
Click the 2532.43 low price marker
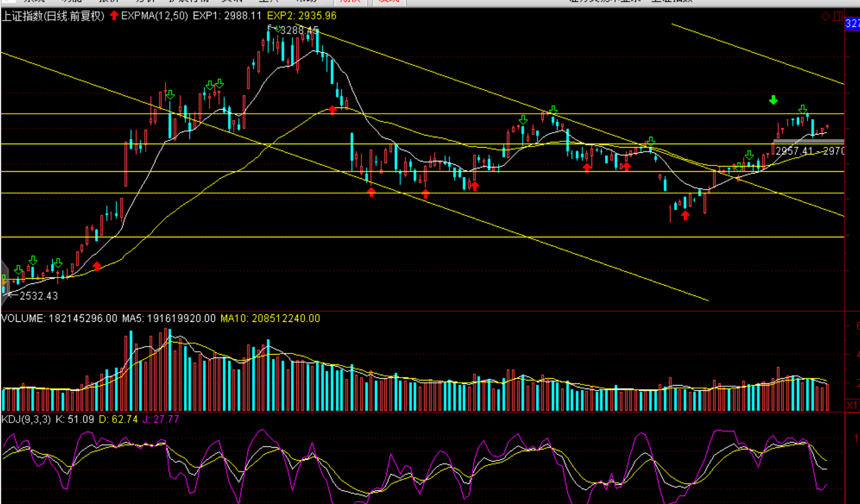click(x=38, y=296)
